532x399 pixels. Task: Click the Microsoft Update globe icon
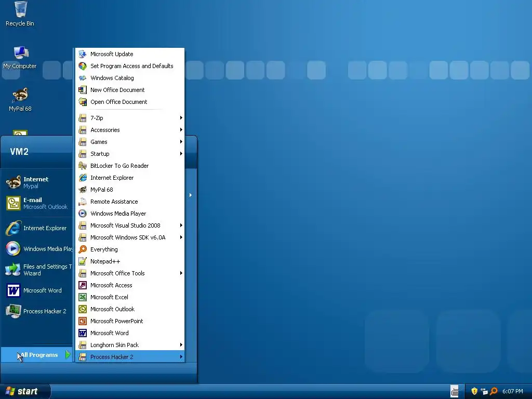pyautogui.click(x=83, y=54)
